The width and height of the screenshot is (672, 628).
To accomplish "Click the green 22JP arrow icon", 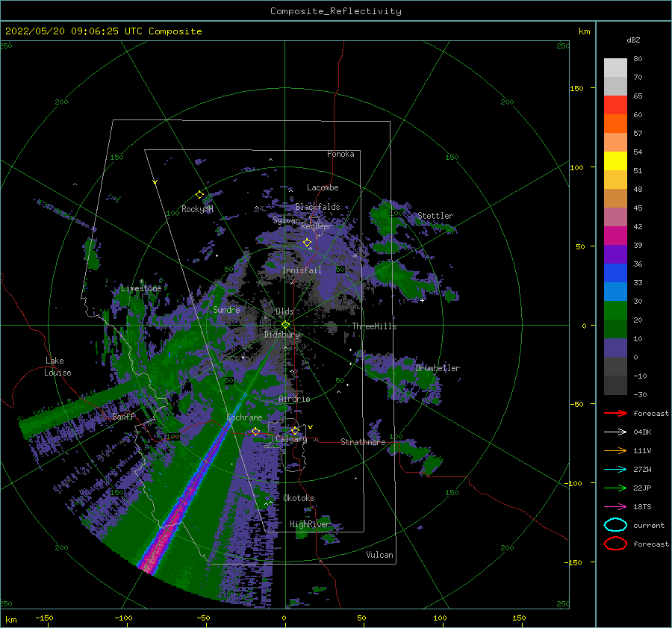I will coord(615,488).
